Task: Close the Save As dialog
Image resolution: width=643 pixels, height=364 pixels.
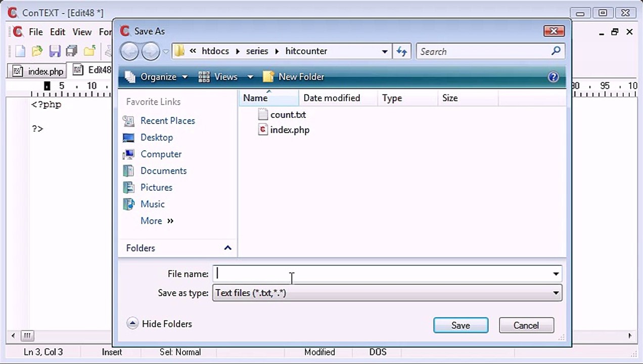Action: pyautogui.click(x=554, y=31)
